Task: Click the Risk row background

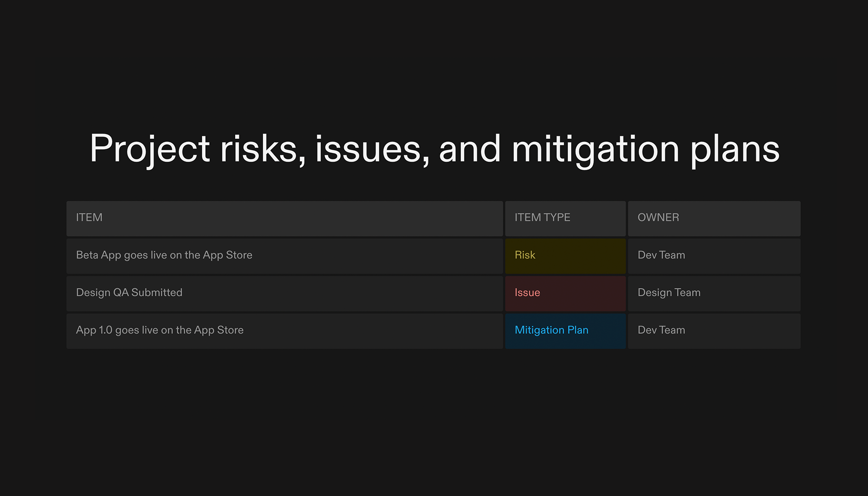Action: pyautogui.click(x=368, y=255)
